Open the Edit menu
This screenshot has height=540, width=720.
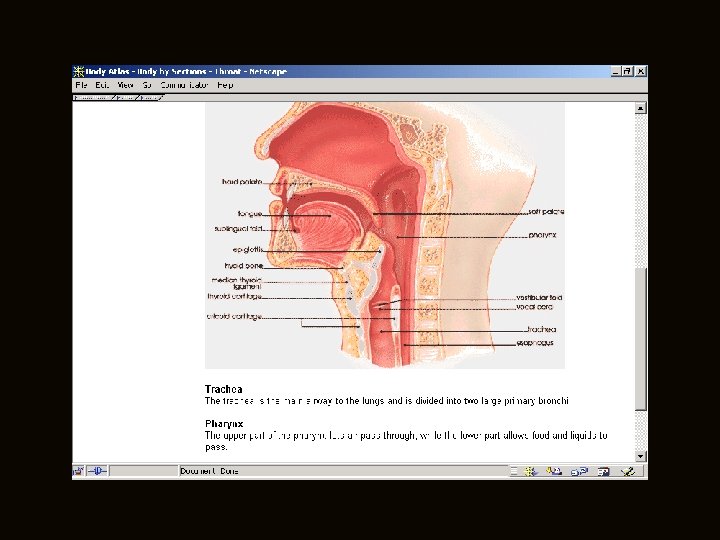coord(102,85)
